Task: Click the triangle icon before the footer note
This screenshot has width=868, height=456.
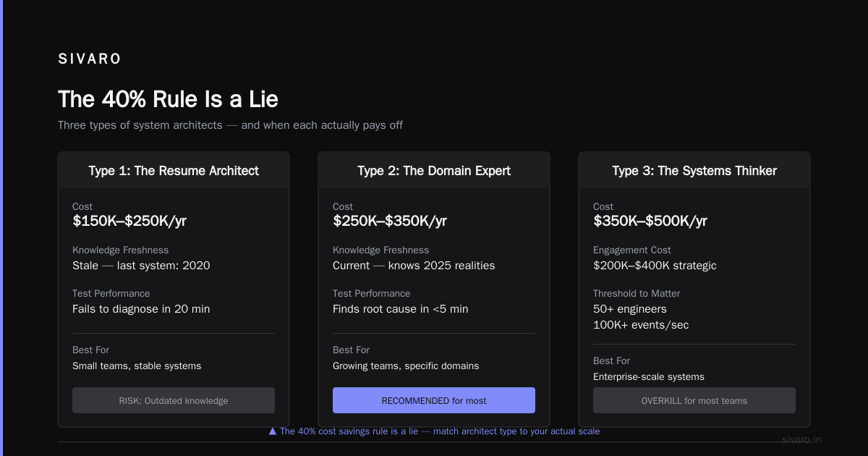Action: (273, 431)
